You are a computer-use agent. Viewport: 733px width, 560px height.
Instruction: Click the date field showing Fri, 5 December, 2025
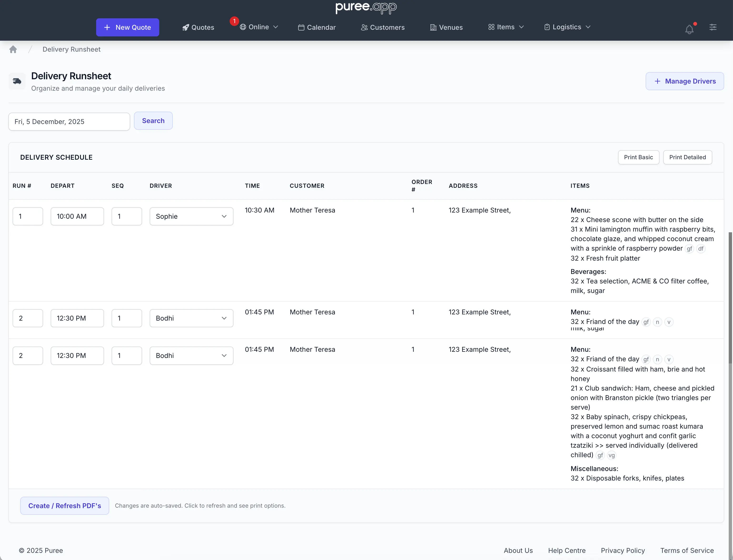pyautogui.click(x=69, y=121)
